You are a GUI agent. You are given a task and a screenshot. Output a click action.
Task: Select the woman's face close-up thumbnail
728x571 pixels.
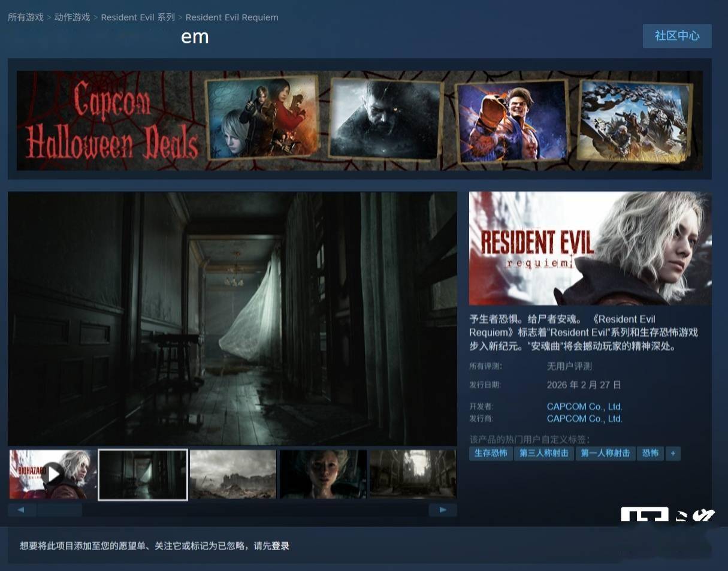pos(323,474)
